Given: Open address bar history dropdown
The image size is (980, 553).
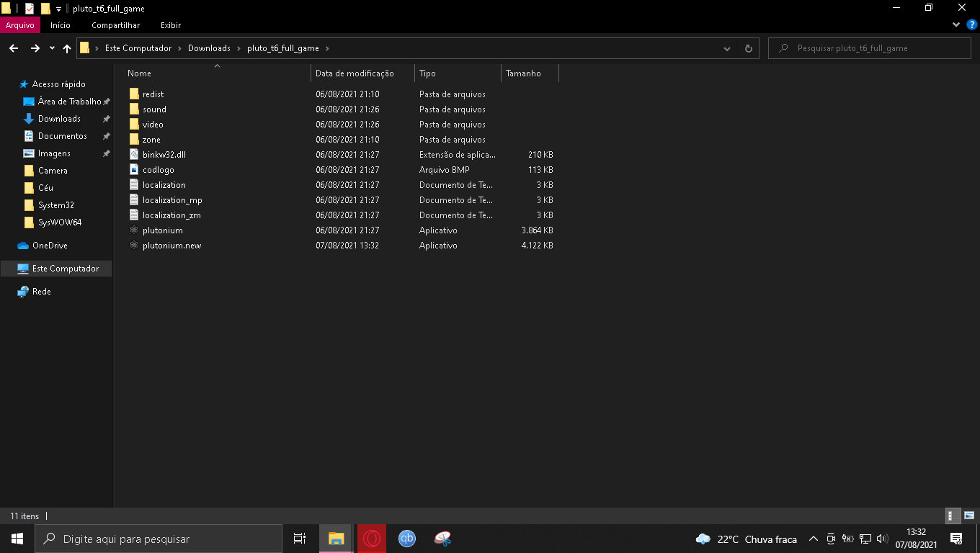Looking at the screenshot, I should pos(726,48).
